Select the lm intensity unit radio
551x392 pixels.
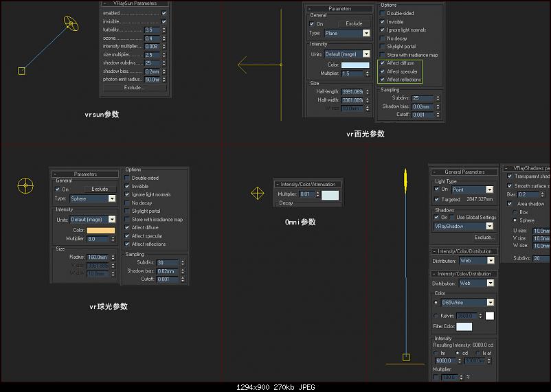point(436,353)
